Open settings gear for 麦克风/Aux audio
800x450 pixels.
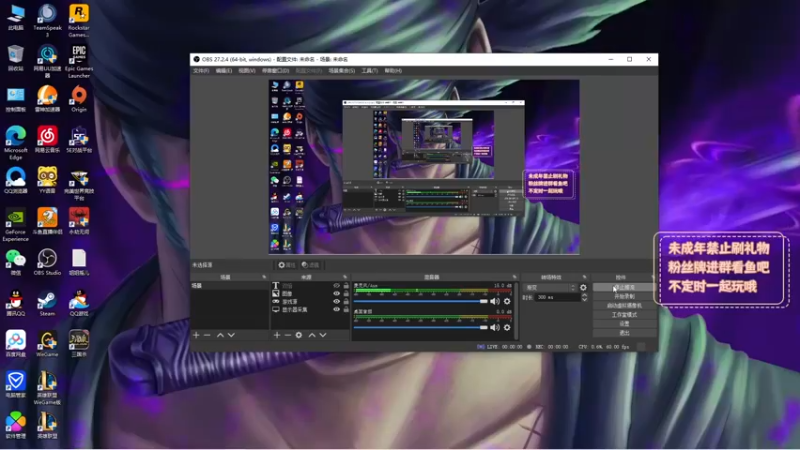coord(507,302)
